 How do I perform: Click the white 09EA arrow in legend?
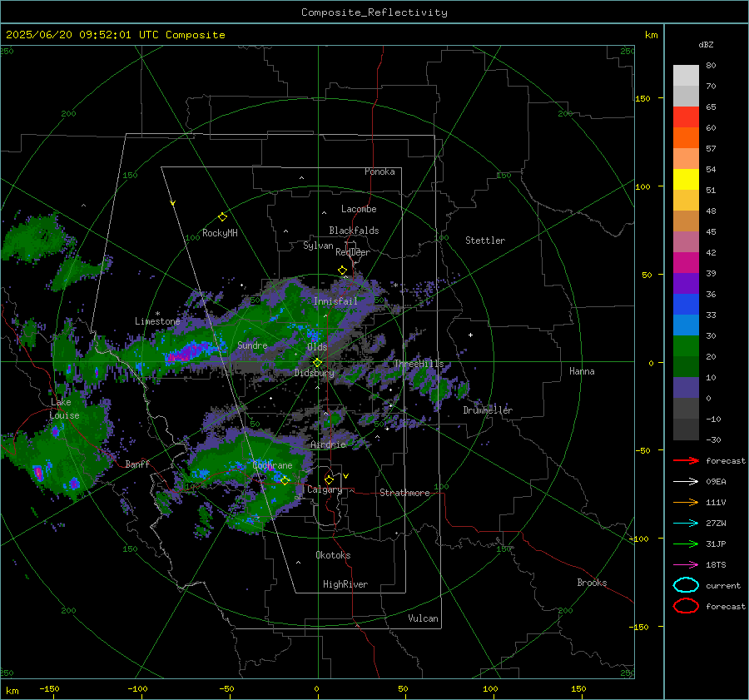[686, 481]
